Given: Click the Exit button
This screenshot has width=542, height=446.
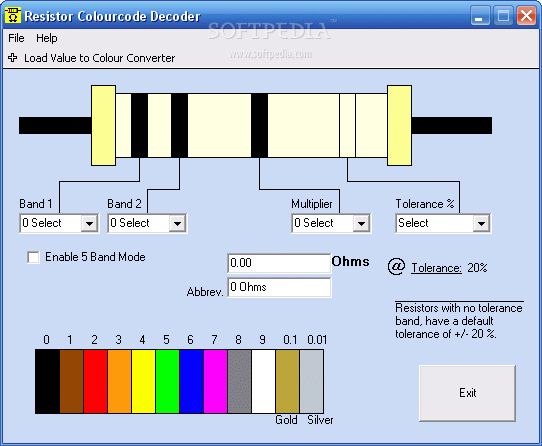Looking at the screenshot, I should (467, 393).
